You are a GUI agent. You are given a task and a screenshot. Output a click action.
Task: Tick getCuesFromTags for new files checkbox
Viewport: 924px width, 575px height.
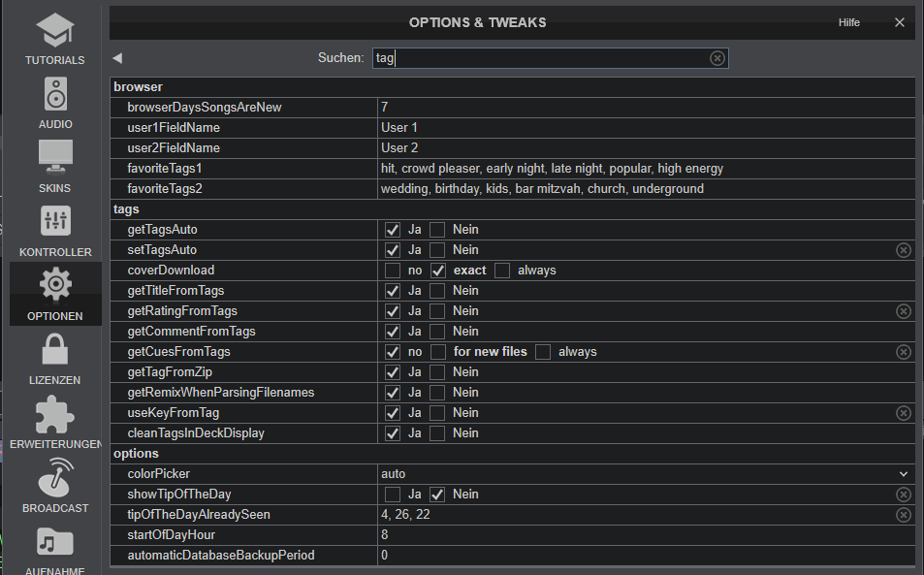438,352
